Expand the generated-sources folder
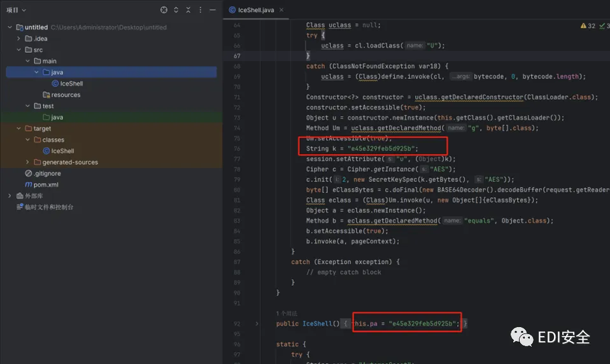Screen dimensions: 610x364 click(27, 162)
